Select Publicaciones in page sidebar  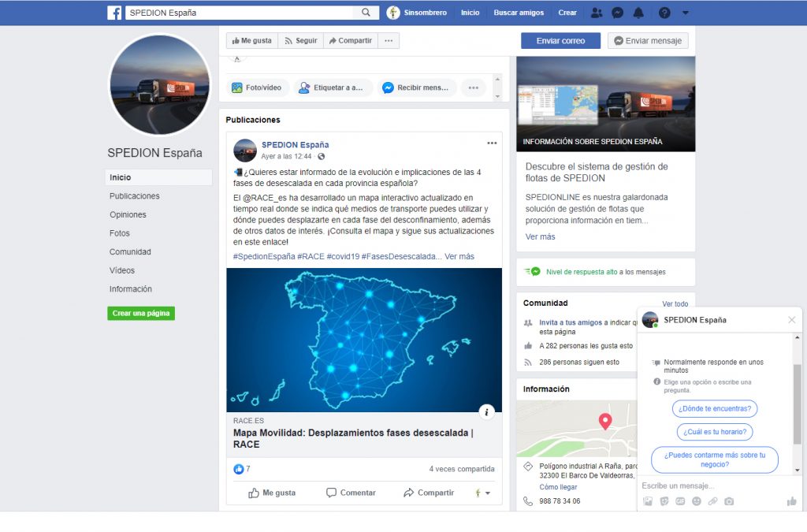pyautogui.click(x=134, y=196)
